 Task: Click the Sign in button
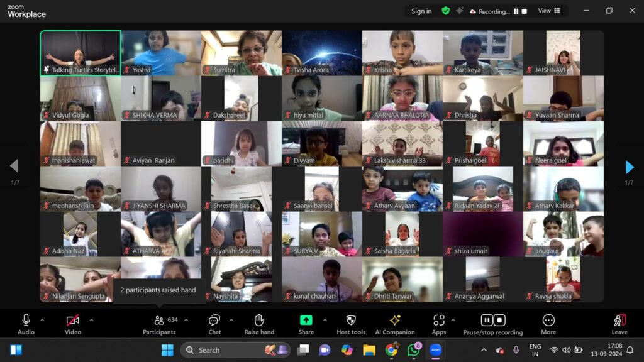tap(421, 11)
